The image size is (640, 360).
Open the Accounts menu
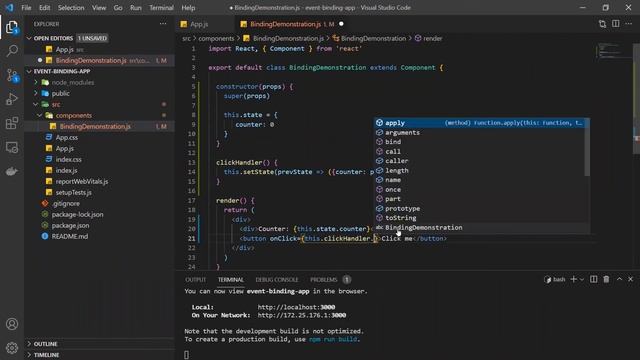point(12,324)
